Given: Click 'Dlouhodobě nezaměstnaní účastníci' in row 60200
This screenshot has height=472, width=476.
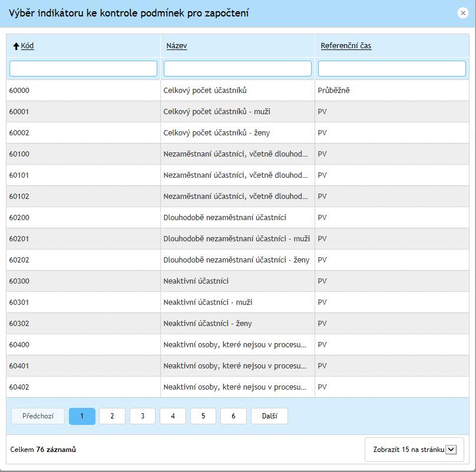Looking at the screenshot, I should coord(224,218).
